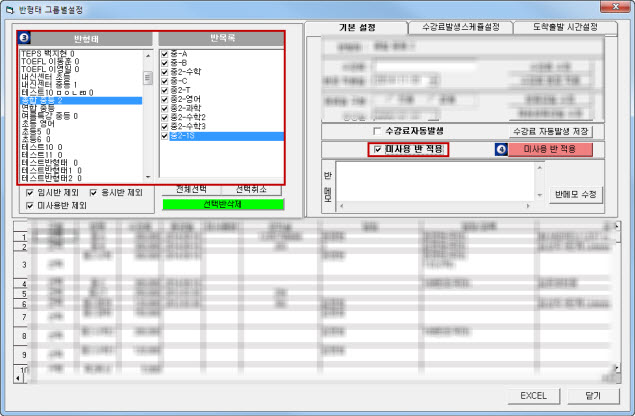
Task: Select the '초등5 0' row
Action: tap(81, 132)
